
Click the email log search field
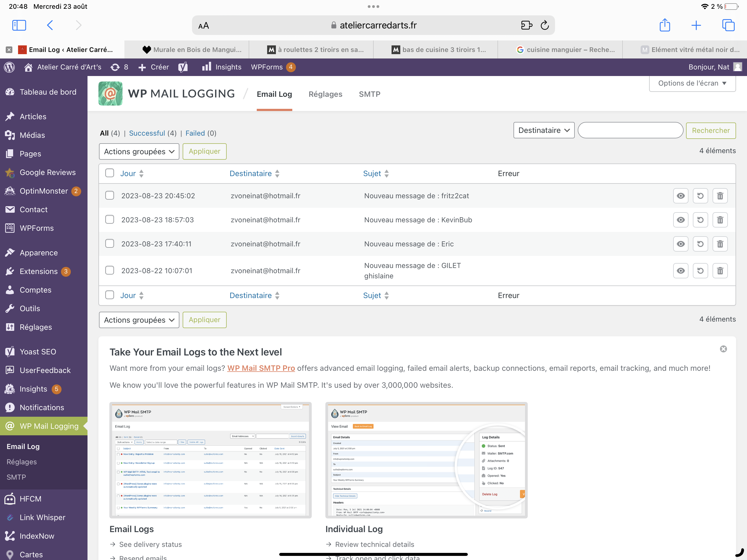click(630, 130)
